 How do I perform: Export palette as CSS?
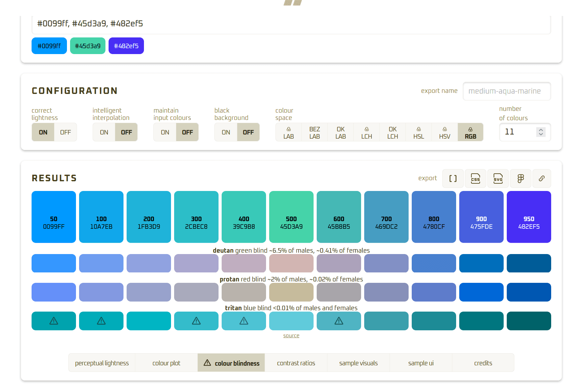tap(475, 178)
